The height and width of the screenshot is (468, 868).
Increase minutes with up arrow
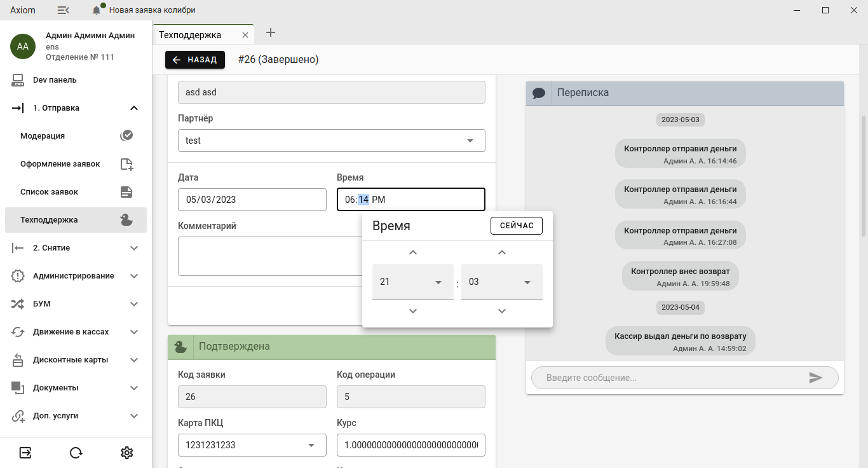pyautogui.click(x=502, y=252)
